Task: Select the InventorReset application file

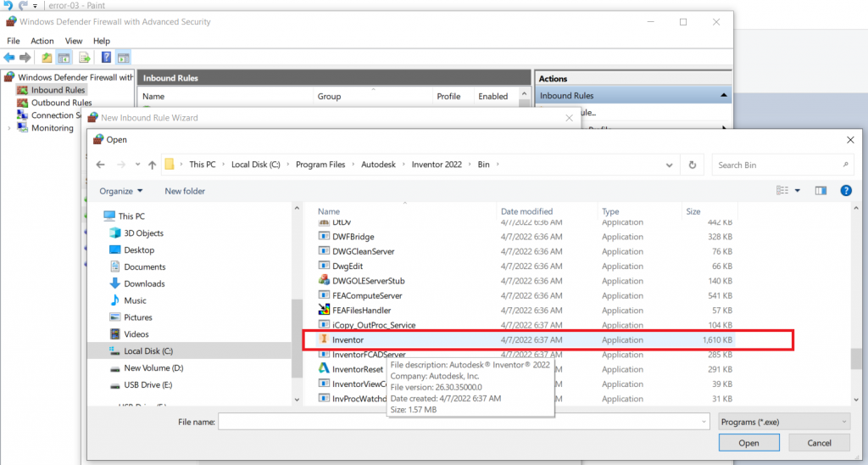Action: pyautogui.click(x=357, y=369)
